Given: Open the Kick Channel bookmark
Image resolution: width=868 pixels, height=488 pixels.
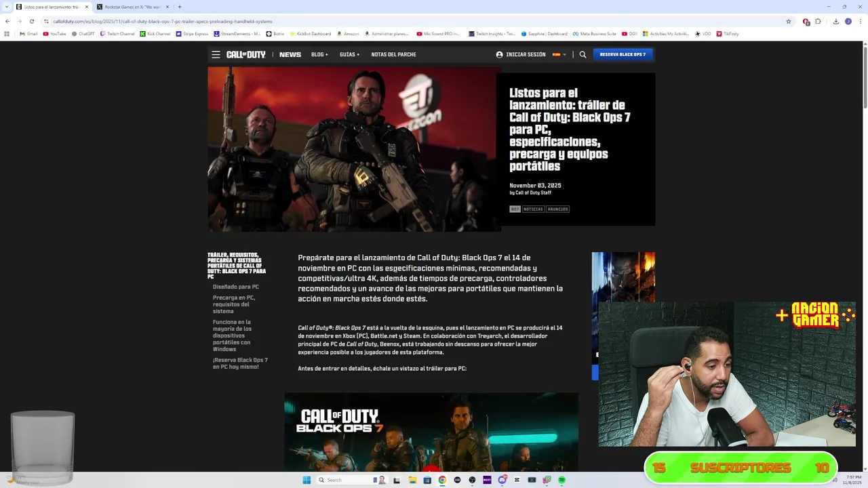Looking at the screenshot, I should [x=155, y=33].
